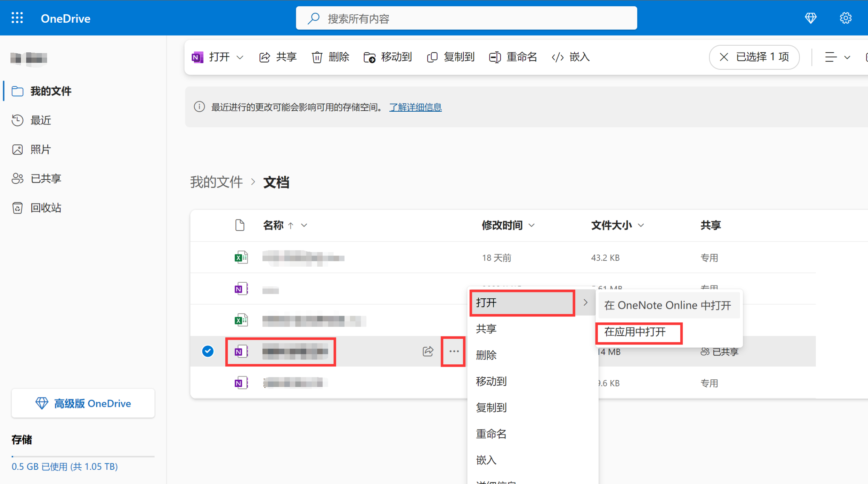Viewport: 868px width, 484px height.
Task: Toggle file type column header icon
Action: click(240, 225)
